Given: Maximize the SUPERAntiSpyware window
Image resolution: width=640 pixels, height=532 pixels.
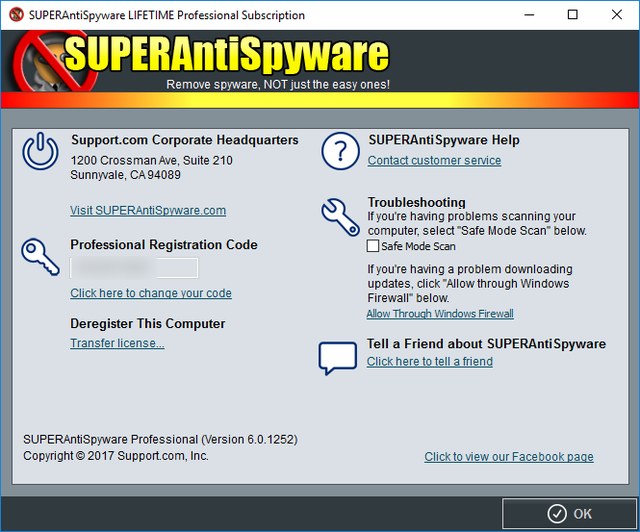Looking at the screenshot, I should pyautogui.click(x=572, y=14).
